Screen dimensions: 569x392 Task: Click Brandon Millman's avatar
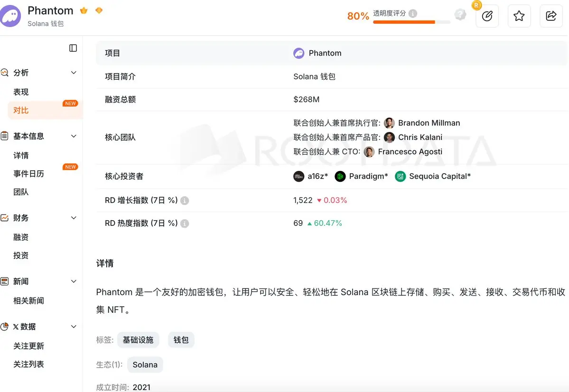click(389, 123)
